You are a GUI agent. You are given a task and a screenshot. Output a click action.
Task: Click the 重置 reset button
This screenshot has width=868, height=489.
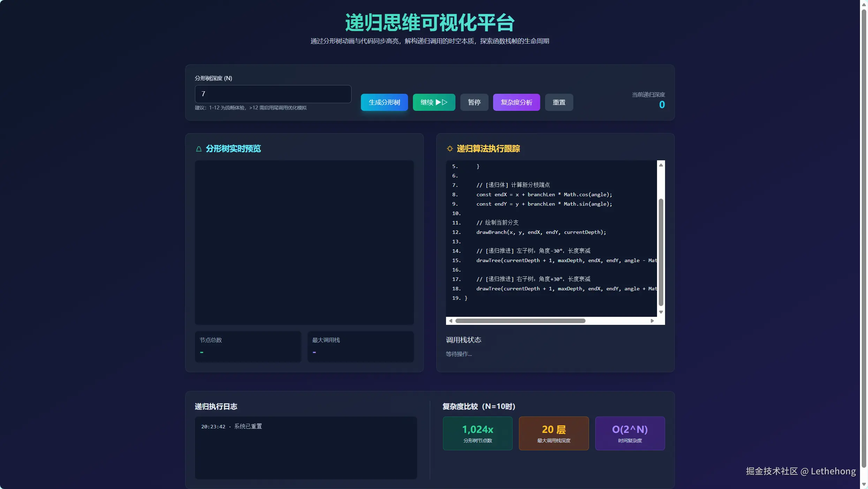tap(559, 102)
